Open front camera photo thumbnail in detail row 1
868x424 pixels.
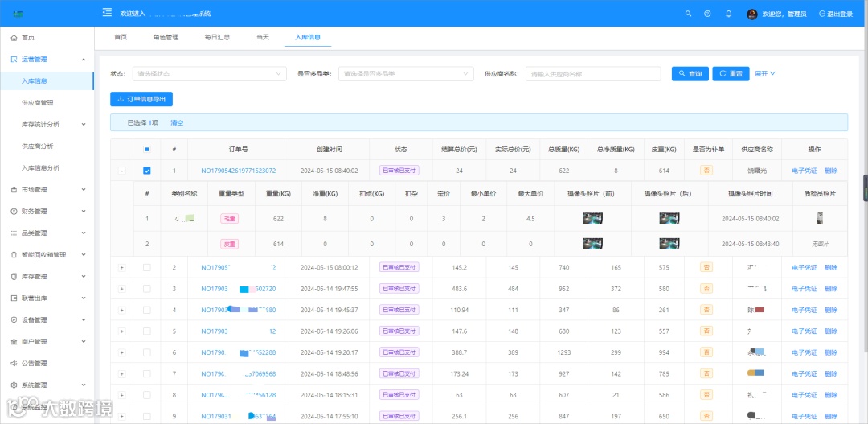coord(592,218)
